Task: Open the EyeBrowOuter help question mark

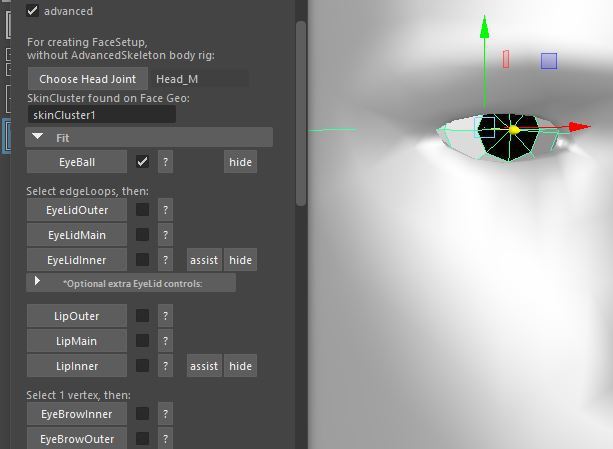Action: [165, 438]
